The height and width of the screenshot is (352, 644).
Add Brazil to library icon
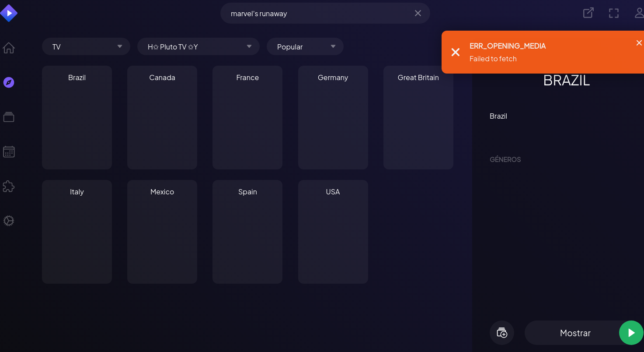pos(502,333)
